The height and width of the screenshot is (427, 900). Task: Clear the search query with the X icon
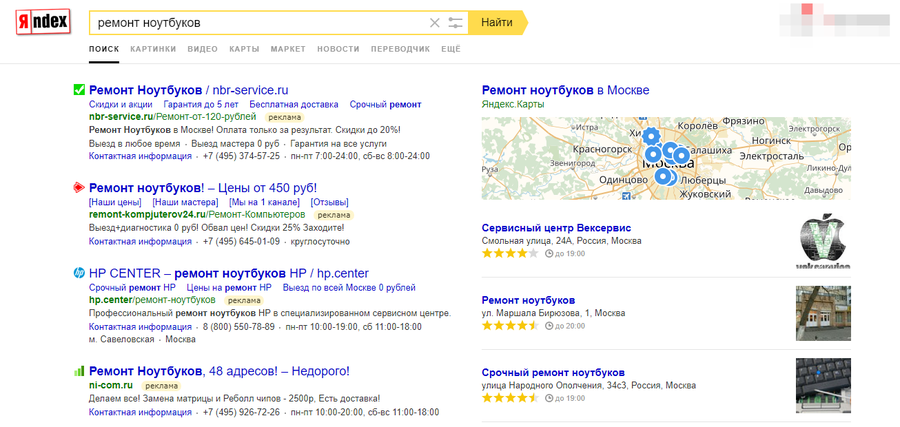coord(435,23)
